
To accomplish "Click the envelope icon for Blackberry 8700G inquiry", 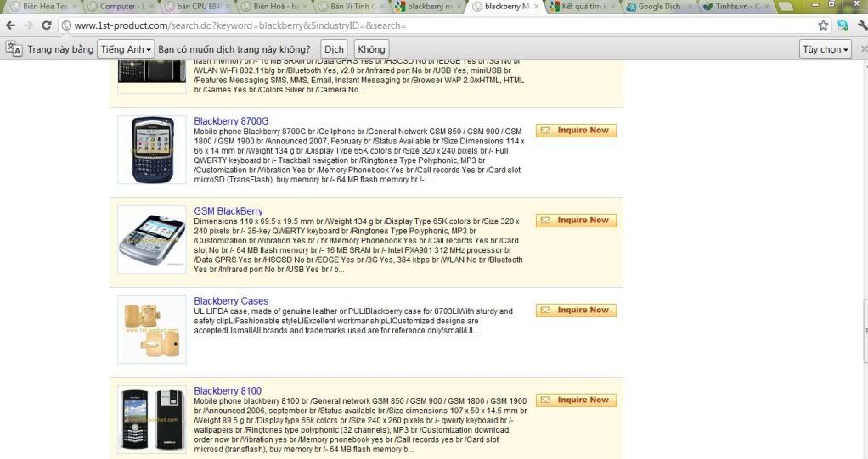I will click(x=544, y=131).
